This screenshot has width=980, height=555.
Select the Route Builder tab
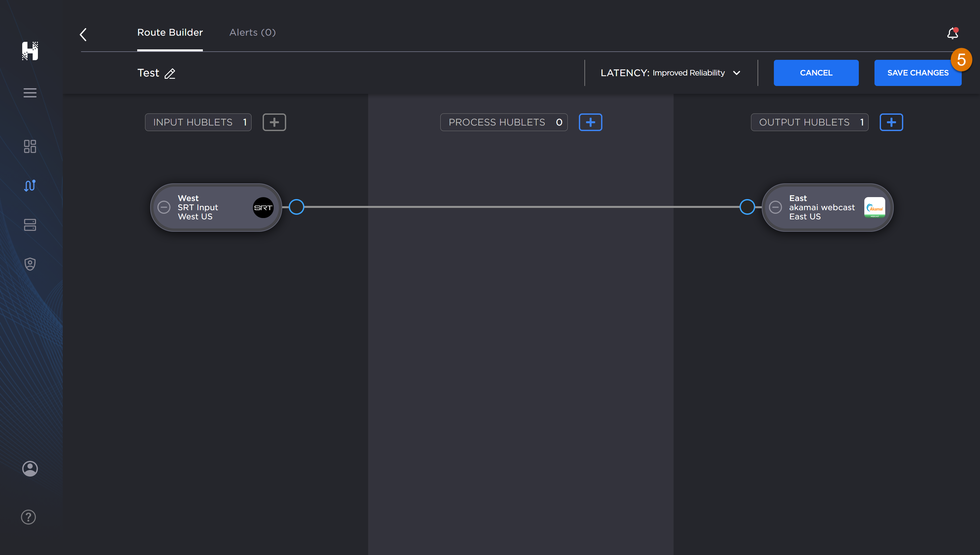[x=170, y=32]
